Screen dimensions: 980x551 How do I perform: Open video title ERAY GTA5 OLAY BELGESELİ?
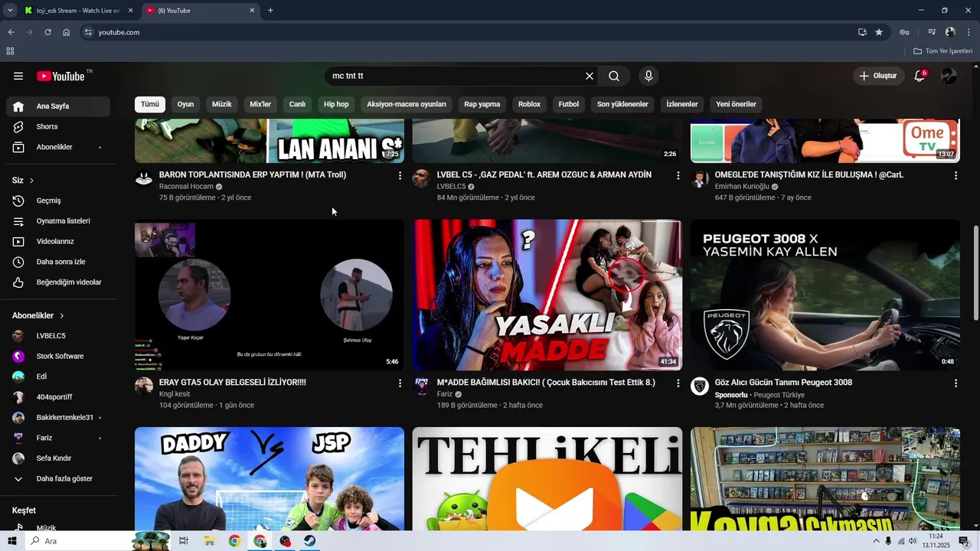click(233, 383)
